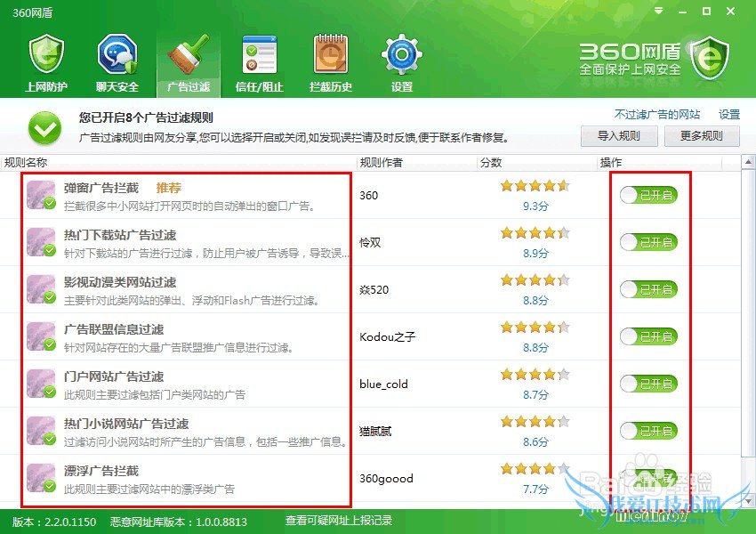Toggle off the 漂浮广告拦截 switch

(649, 478)
